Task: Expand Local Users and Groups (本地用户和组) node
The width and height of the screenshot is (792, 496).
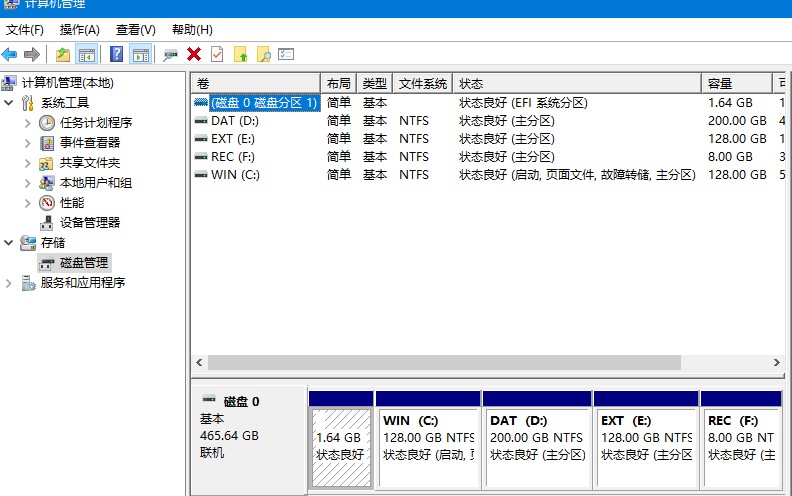Action: coord(28,183)
